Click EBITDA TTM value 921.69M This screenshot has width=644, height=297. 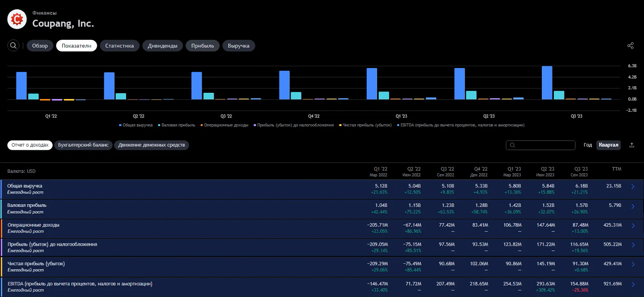pos(613,283)
